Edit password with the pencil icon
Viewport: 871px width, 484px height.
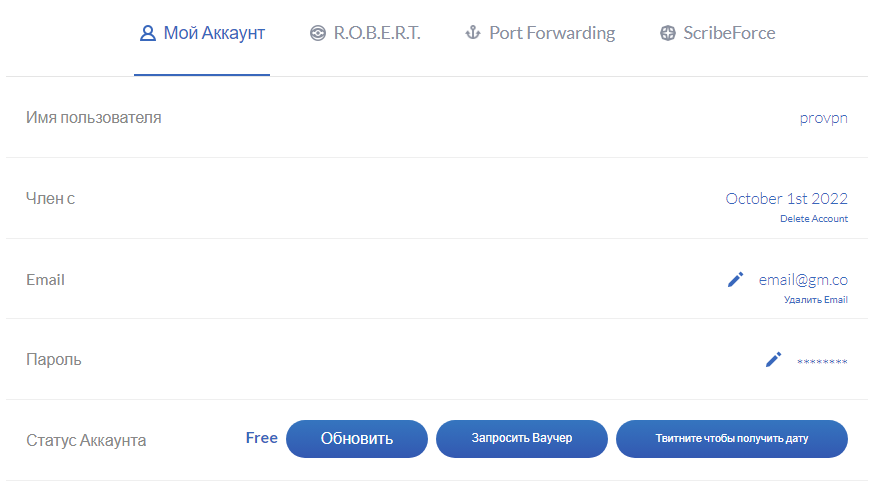pyautogui.click(x=773, y=360)
